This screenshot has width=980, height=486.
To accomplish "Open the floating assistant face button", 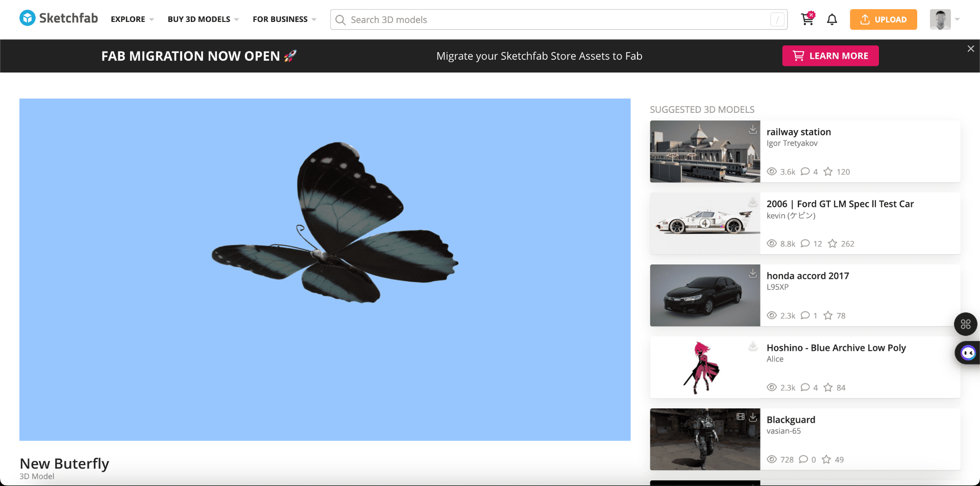I will (x=968, y=353).
